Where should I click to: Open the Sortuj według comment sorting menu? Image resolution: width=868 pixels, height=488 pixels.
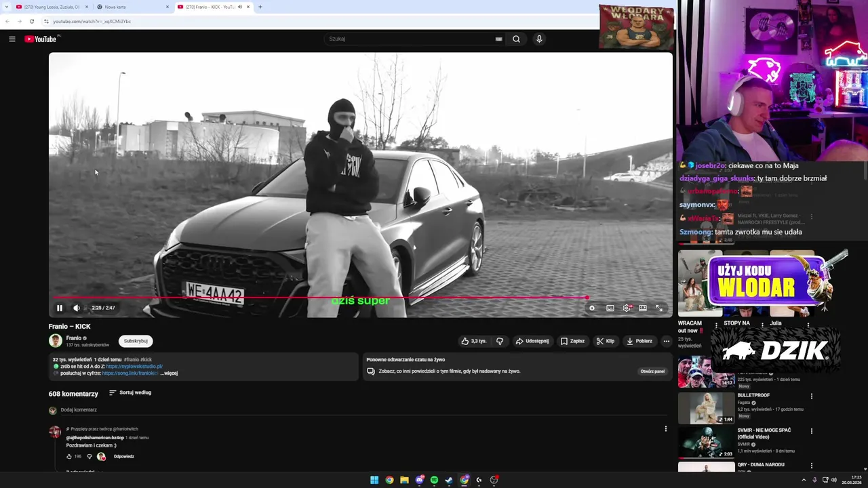point(130,392)
